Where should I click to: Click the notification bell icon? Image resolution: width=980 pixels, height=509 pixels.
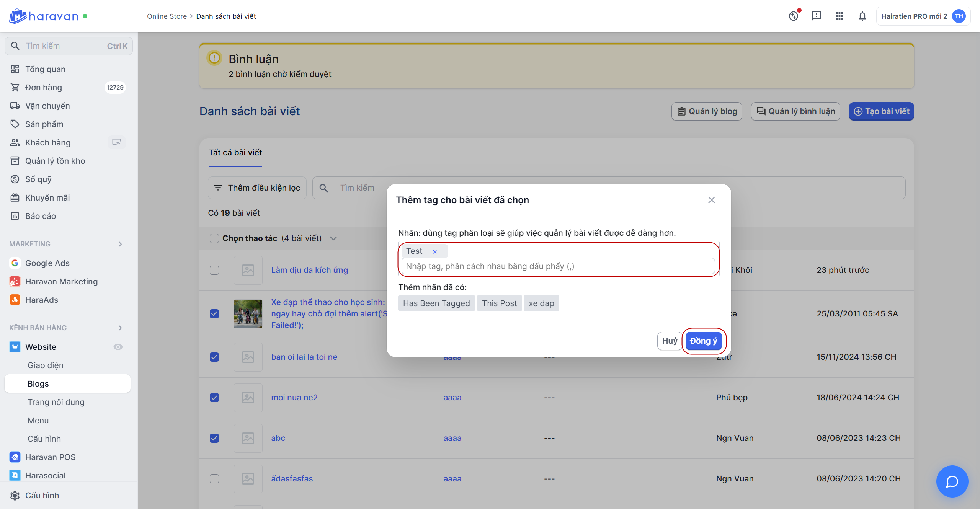[x=862, y=16]
